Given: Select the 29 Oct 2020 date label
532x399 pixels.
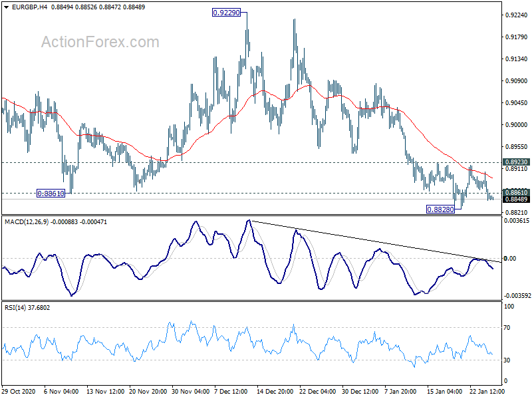Looking at the screenshot, I should [x=19, y=392].
